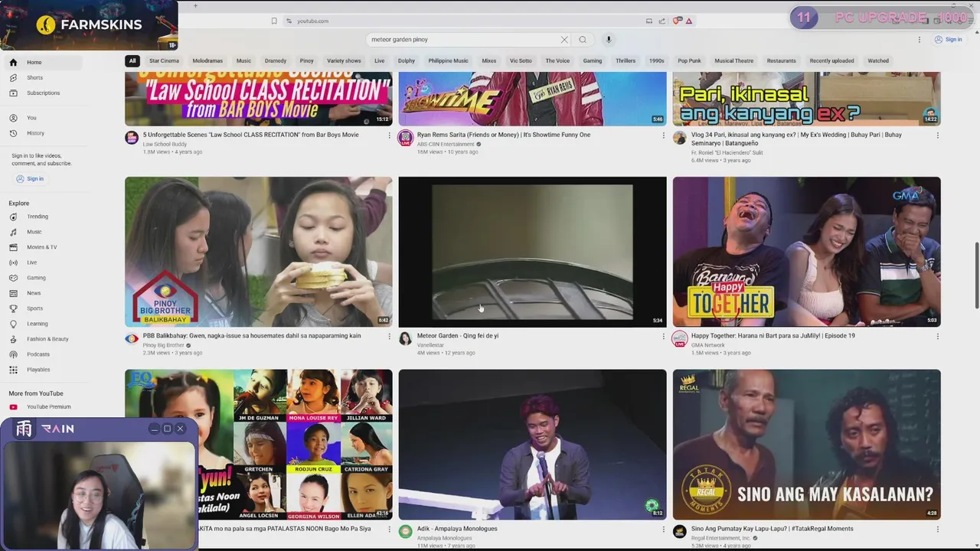Open options for Bar Boys video
This screenshot has width=980, height=551.
(389, 135)
